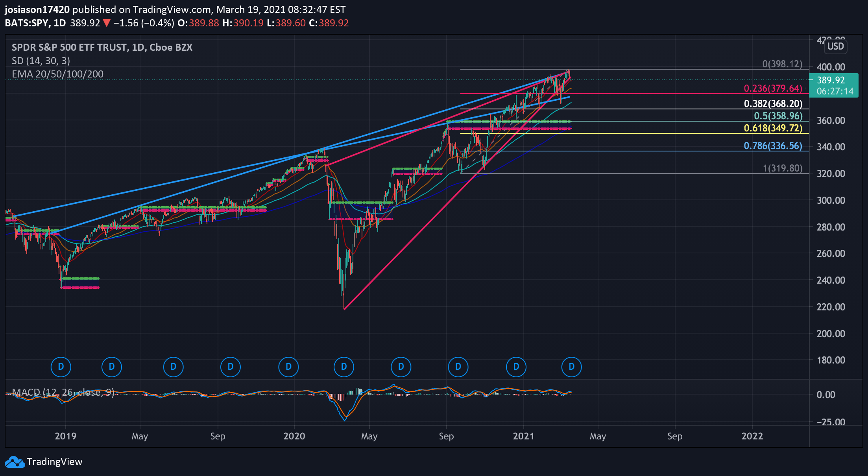The image size is (868, 476).
Task: Select the EMA 20/50/100/200 indicator legend
Action: click(x=58, y=74)
